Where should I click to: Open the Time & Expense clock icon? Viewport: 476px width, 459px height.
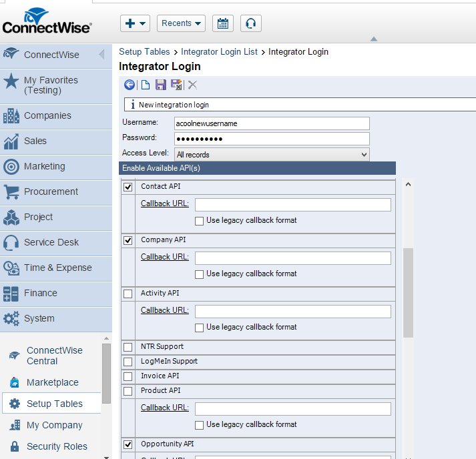(x=11, y=268)
